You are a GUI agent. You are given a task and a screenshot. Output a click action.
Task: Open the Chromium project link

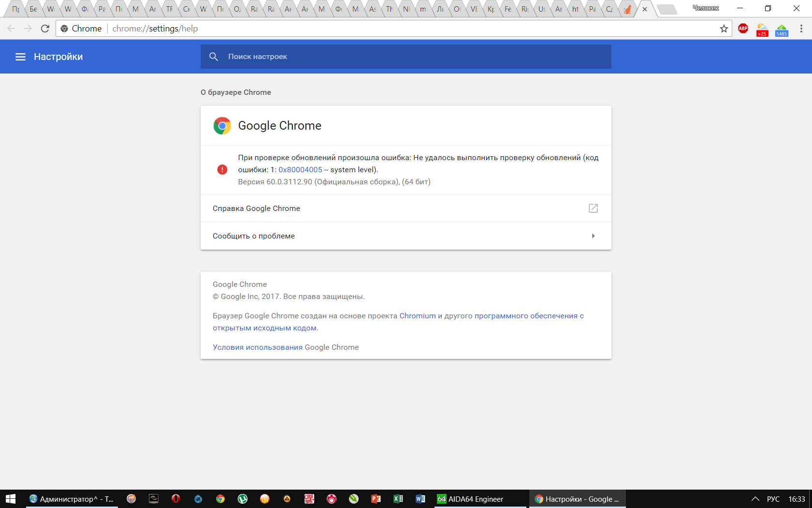418,316
